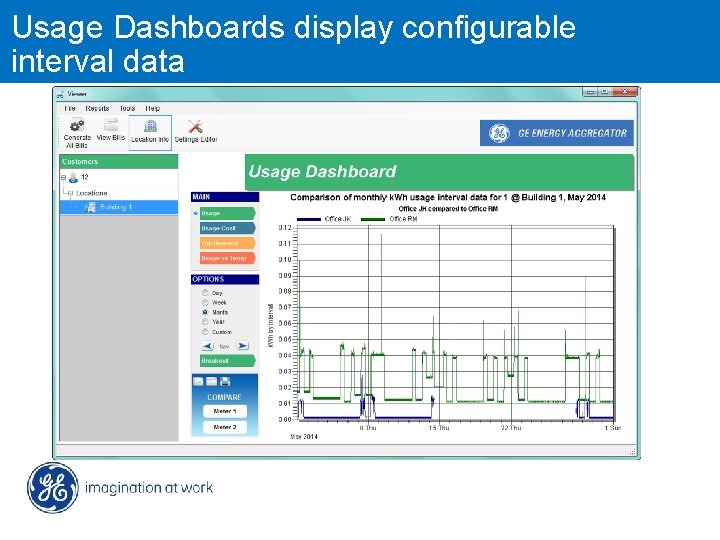The image size is (720, 540).
Task: Click the Building 1 location icon
Action: click(x=90, y=207)
